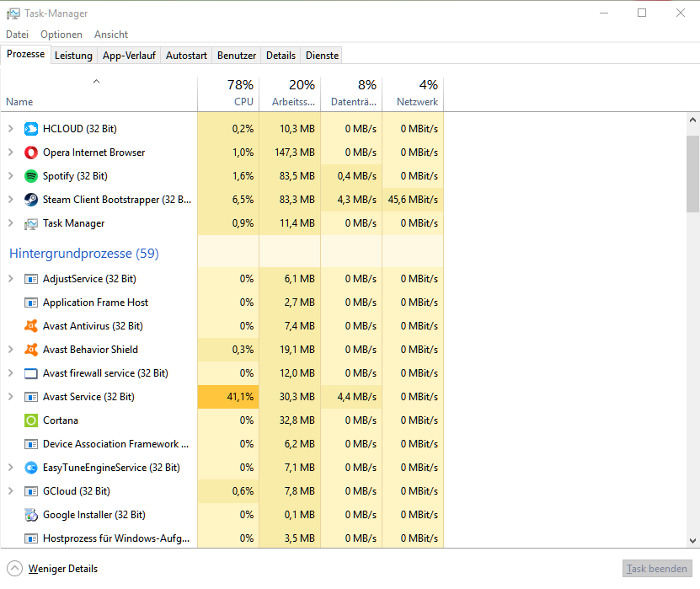Screen dimensions: 700x589
Task: Click the Task-Manager title bar icon
Action: pos(13,13)
